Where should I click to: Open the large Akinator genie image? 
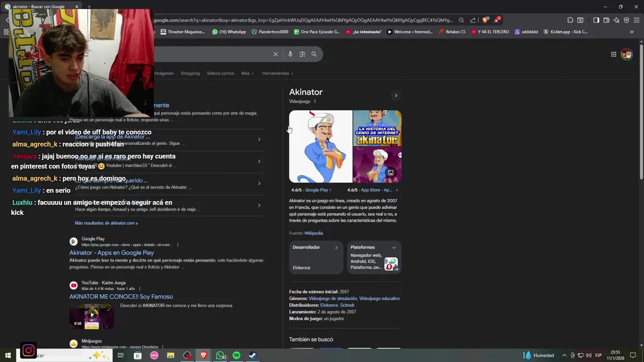(320, 146)
